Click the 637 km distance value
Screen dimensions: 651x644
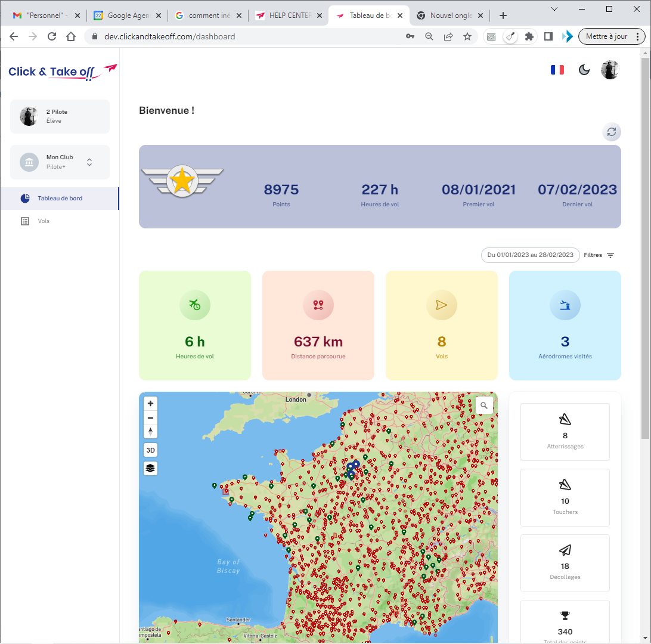click(x=318, y=342)
